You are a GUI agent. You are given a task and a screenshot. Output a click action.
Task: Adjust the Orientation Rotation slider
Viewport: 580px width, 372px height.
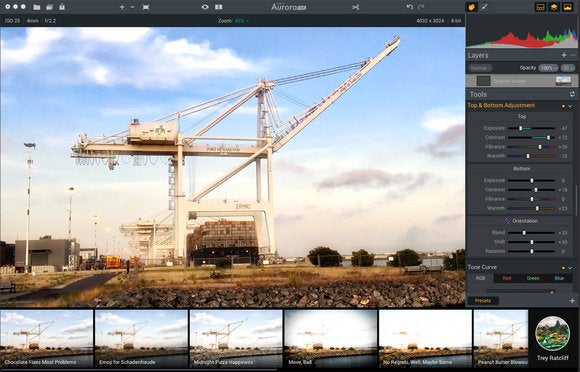point(531,251)
